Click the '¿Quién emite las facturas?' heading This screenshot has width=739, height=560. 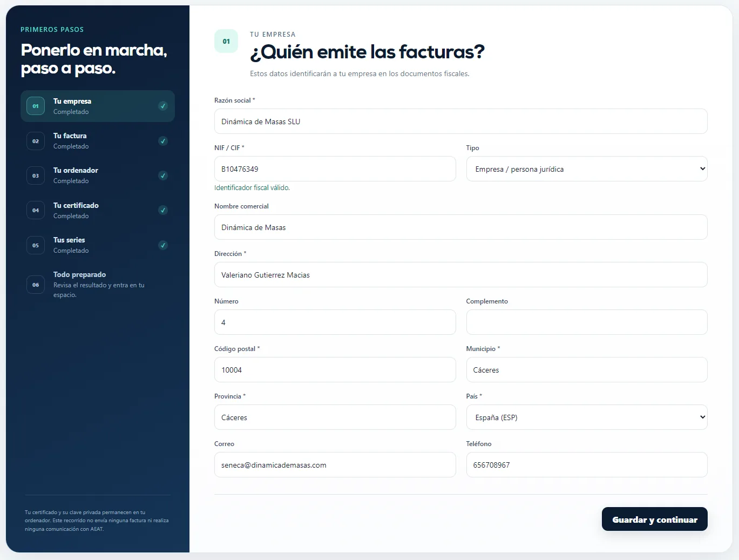pos(367,52)
